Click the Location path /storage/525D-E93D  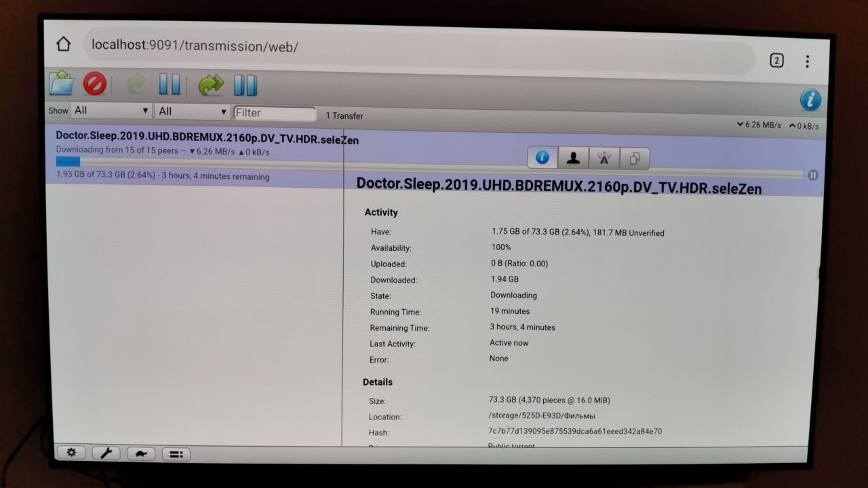pos(541,415)
